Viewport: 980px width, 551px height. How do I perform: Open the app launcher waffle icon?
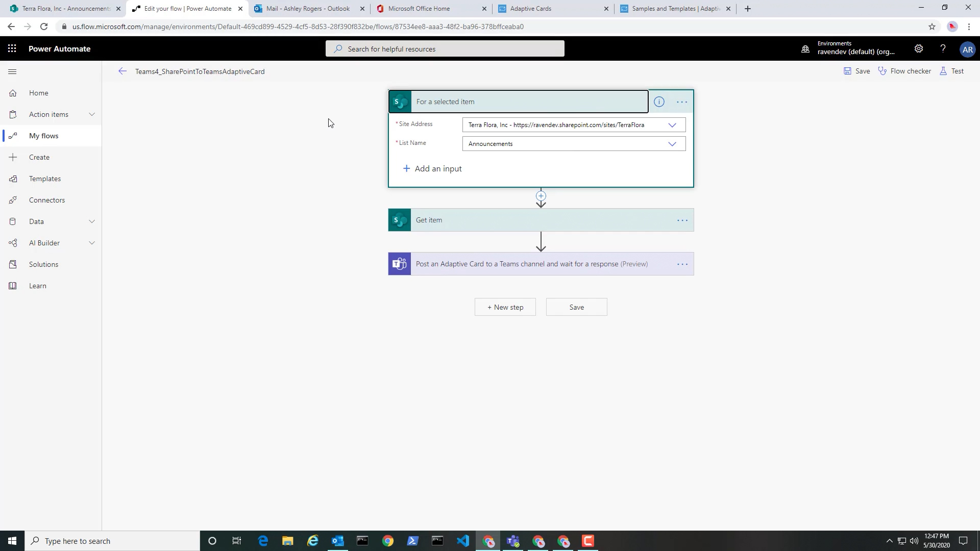pyautogui.click(x=12, y=48)
